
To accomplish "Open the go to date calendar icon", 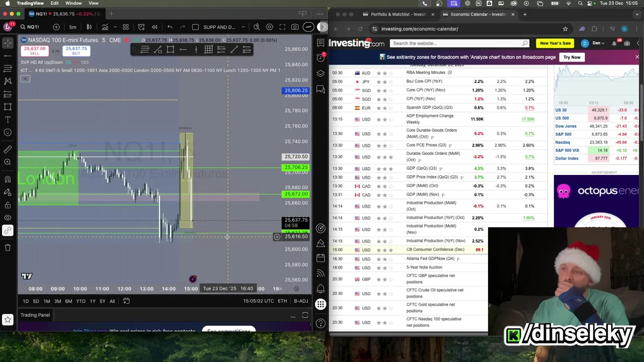I will [126, 301].
